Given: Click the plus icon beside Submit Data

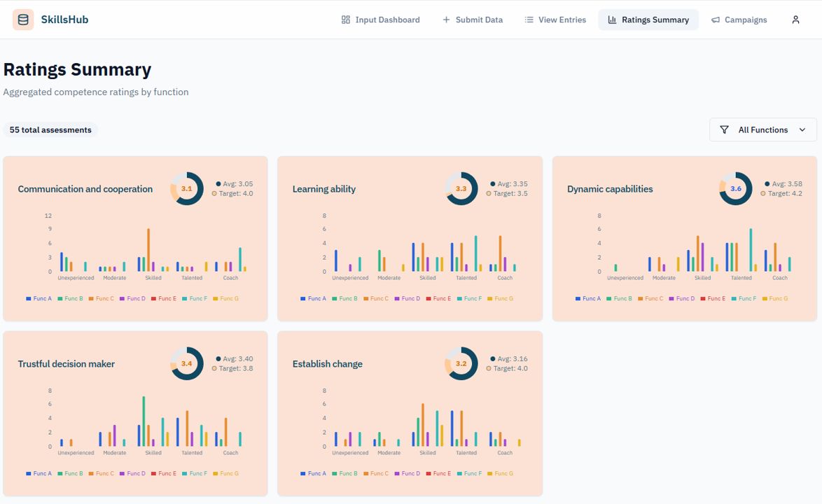Looking at the screenshot, I should tap(446, 20).
